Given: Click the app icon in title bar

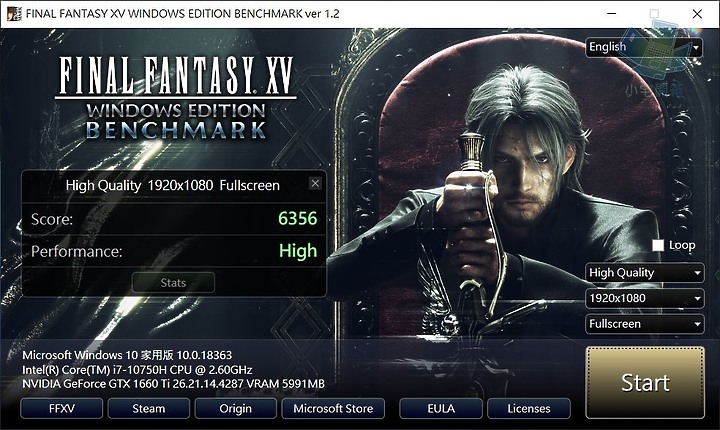Looking at the screenshot, I should point(14,14).
